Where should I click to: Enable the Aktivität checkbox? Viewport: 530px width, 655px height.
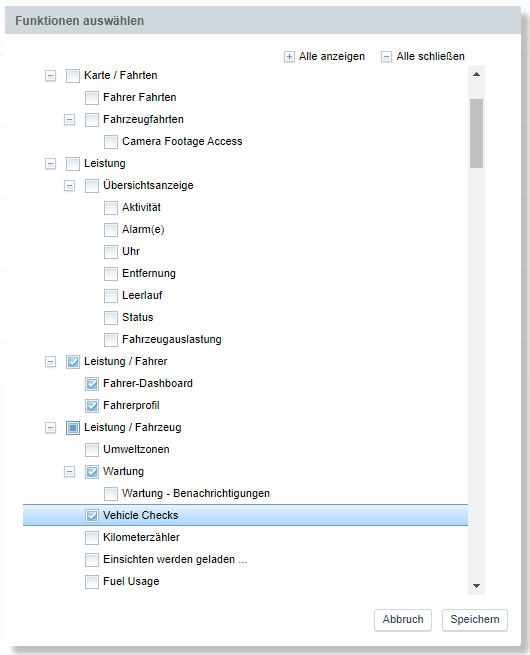111,208
